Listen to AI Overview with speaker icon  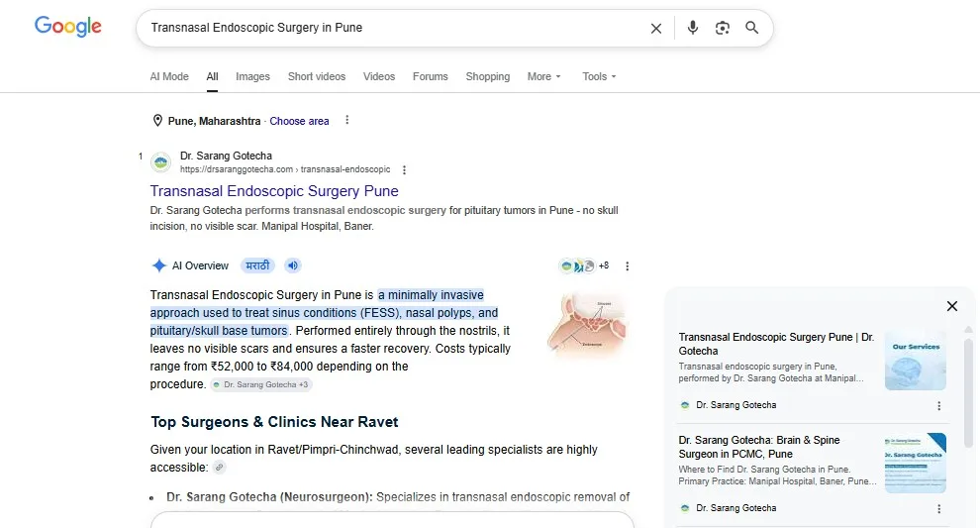(x=292, y=265)
